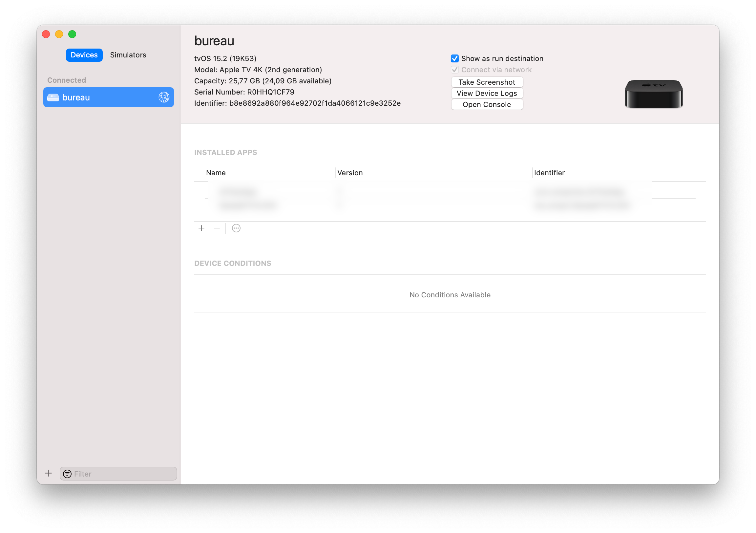Click the Serial Number R0HHQ1CF79 text
This screenshot has width=756, height=533.
244,92
